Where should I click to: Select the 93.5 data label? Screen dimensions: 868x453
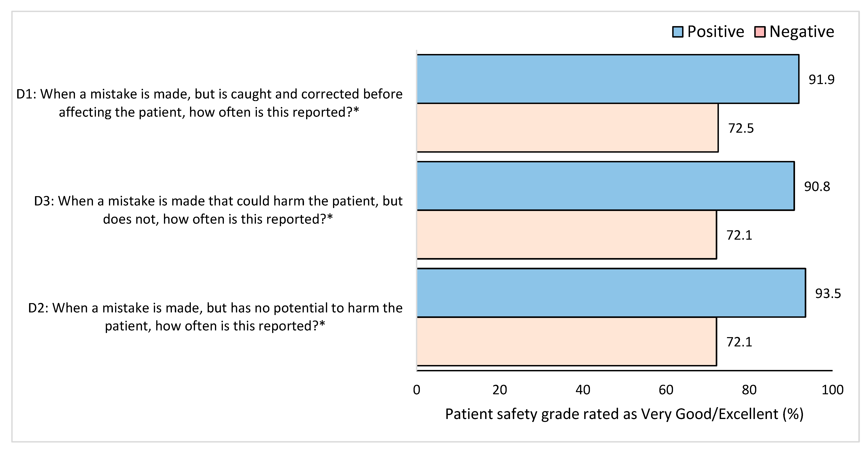click(828, 294)
